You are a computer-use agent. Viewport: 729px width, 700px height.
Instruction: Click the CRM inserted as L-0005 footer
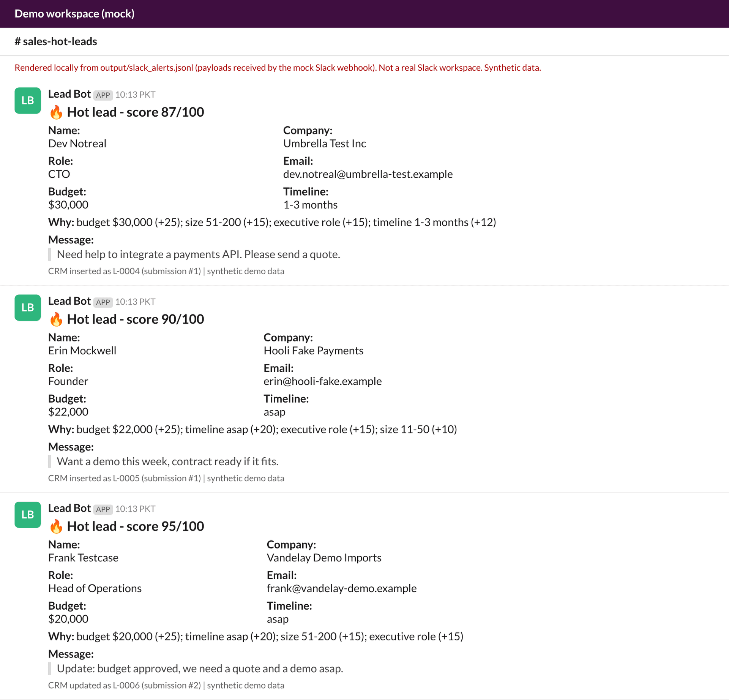click(166, 478)
